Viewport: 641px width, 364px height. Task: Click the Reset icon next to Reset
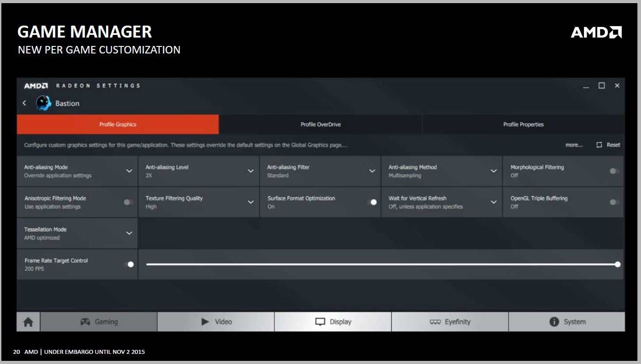click(599, 145)
